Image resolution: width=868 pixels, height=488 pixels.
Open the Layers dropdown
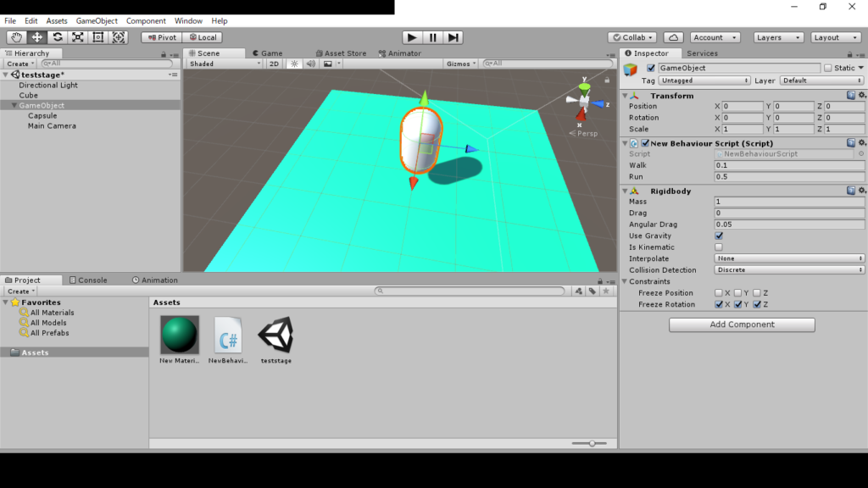coord(778,37)
